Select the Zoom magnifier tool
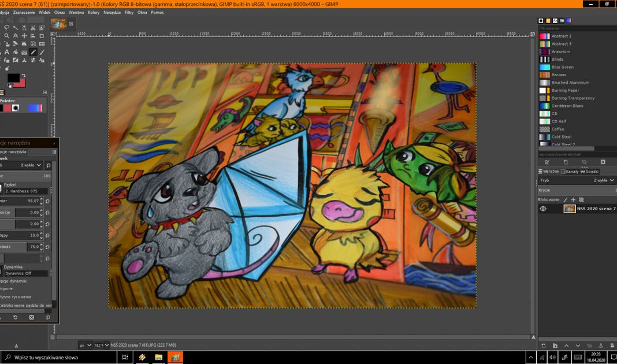This screenshot has width=617, height=364. point(7,36)
